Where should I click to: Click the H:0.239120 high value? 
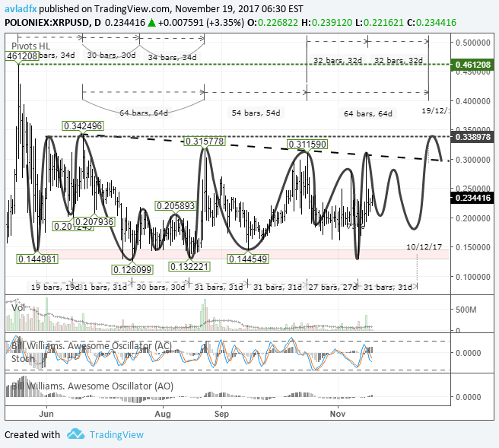[327, 23]
